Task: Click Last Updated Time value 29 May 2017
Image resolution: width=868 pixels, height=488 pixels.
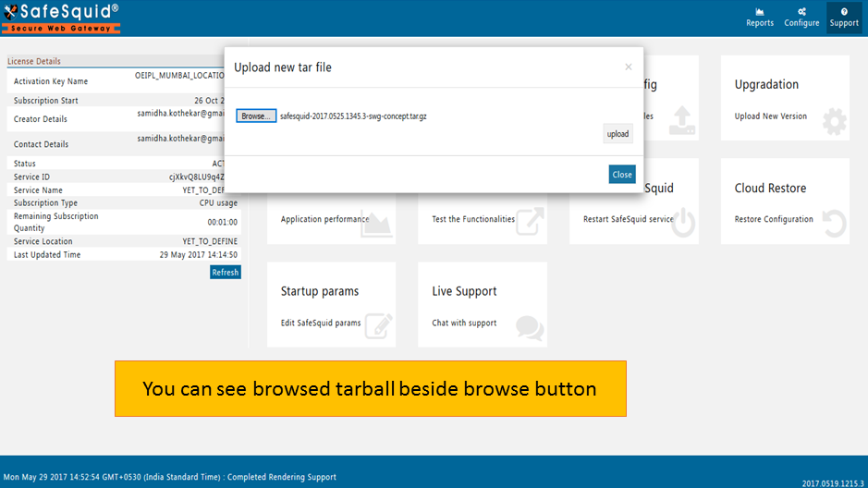Action: (198, 255)
